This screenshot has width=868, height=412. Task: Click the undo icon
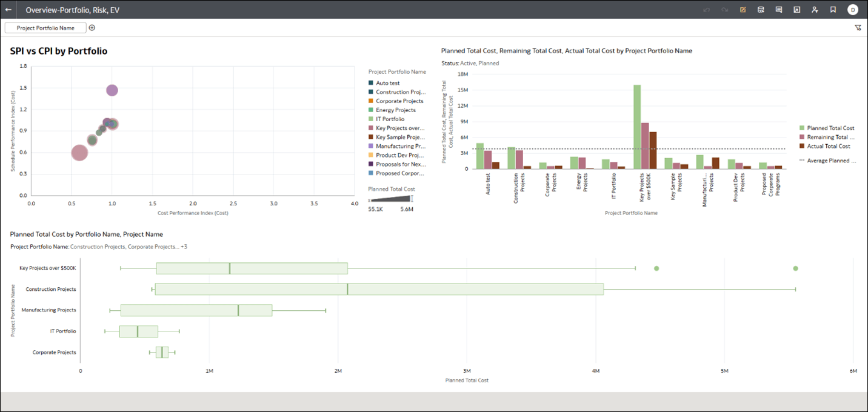click(706, 10)
